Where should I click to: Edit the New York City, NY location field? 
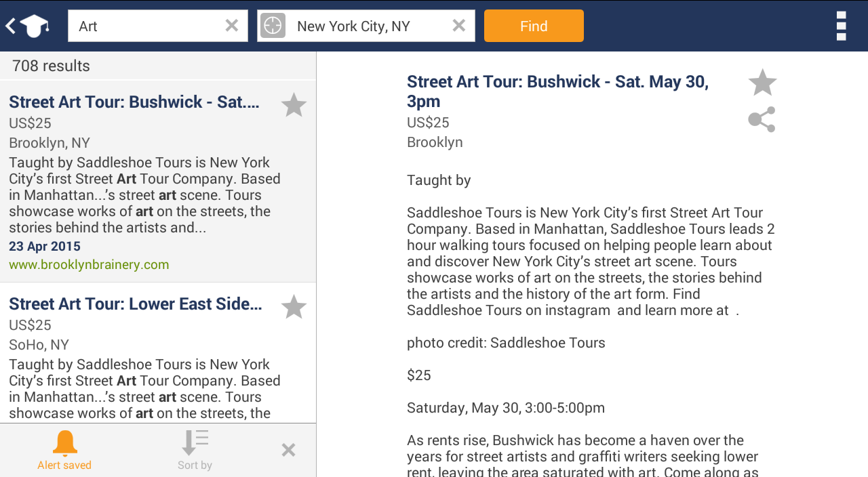point(370,26)
